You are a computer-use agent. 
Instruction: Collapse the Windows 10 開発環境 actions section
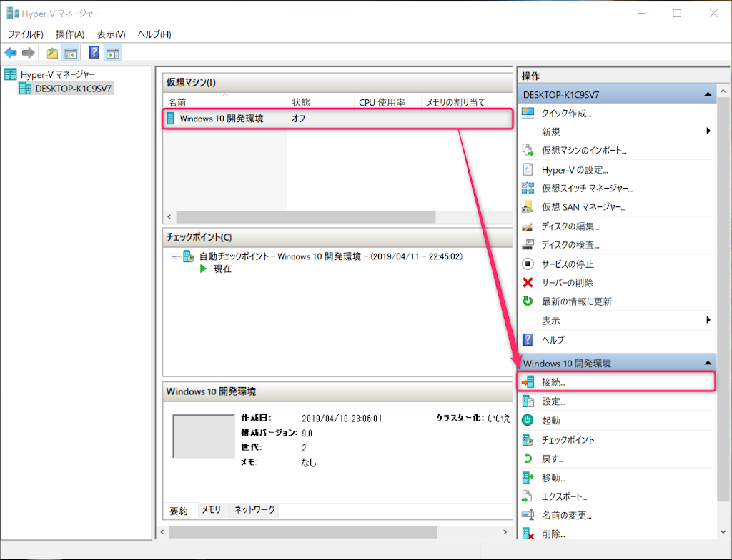click(708, 363)
